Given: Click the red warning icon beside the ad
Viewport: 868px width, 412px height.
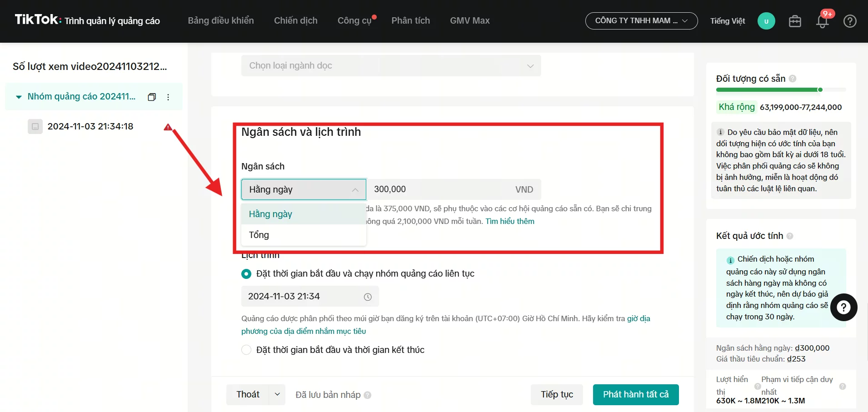Looking at the screenshot, I should [168, 127].
